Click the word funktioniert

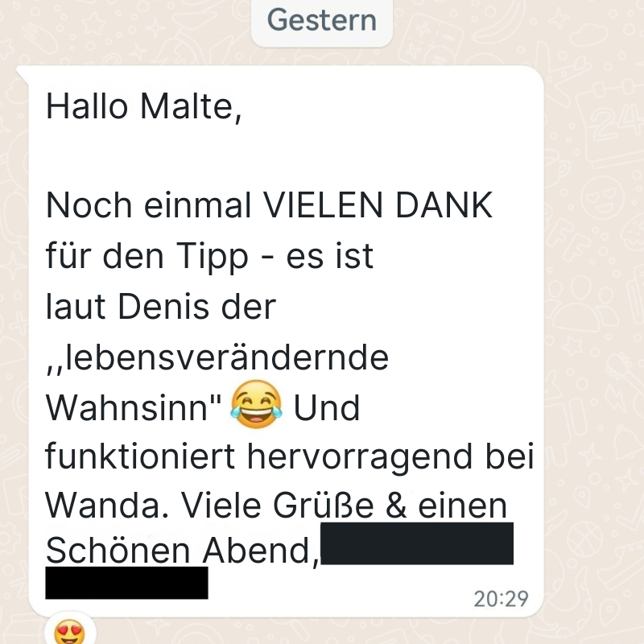140,456
